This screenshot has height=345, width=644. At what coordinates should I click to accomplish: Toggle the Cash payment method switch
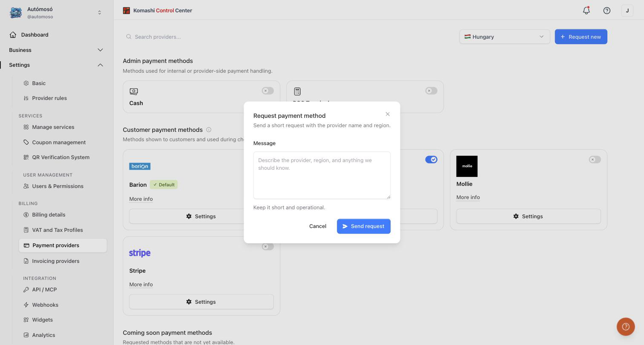[x=268, y=91]
